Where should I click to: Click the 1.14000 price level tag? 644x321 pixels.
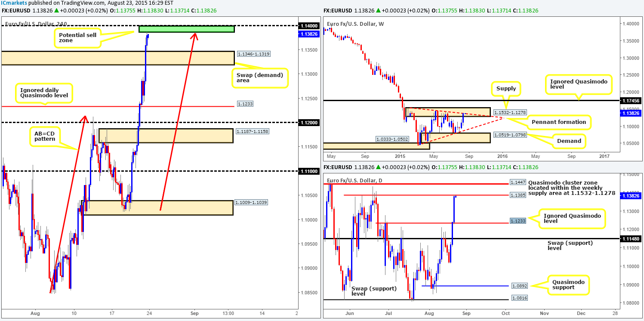(x=308, y=26)
